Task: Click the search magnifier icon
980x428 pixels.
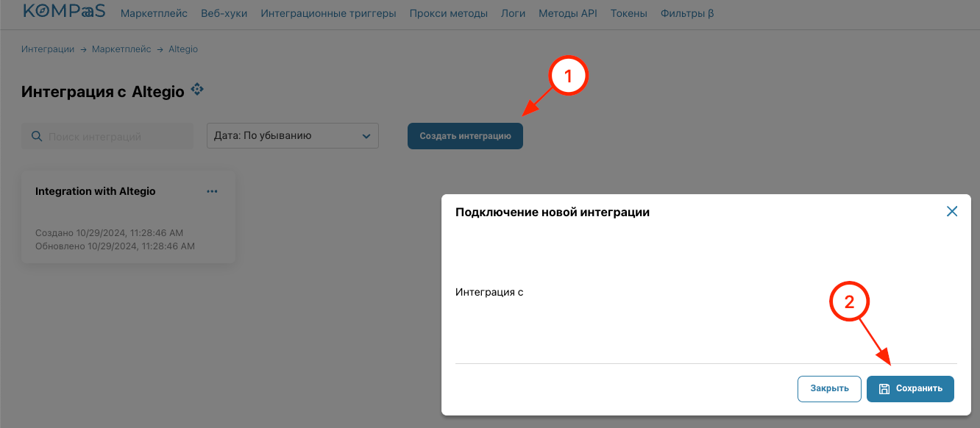Action: pos(36,136)
